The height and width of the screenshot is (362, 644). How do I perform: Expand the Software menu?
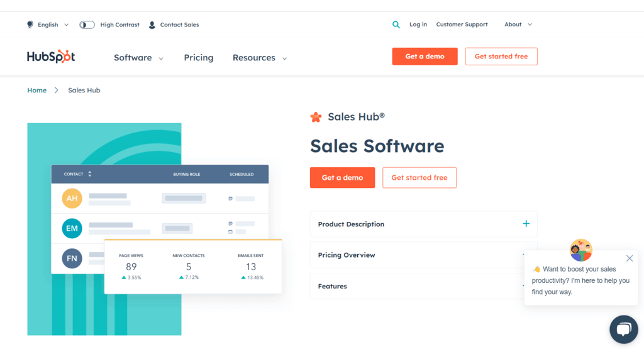138,57
